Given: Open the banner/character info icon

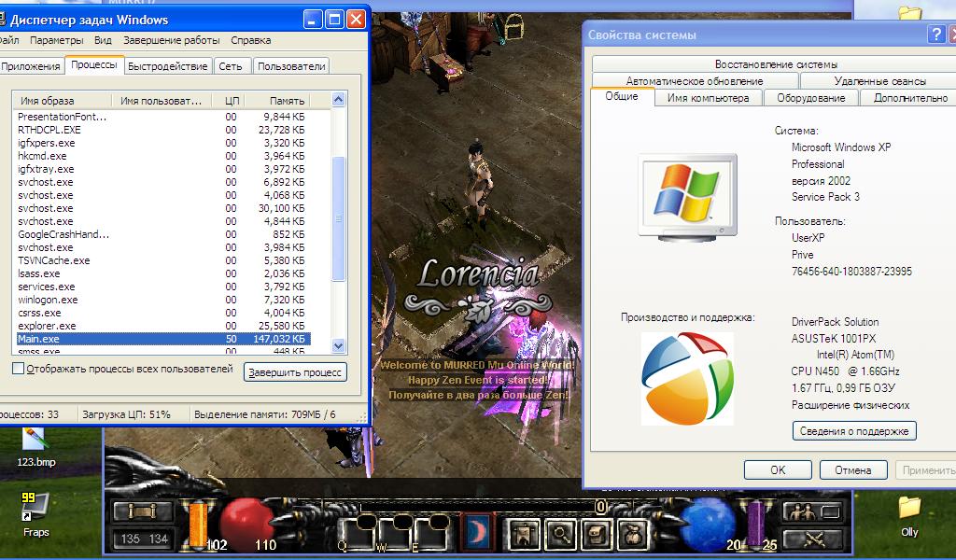Looking at the screenshot, I should click(x=523, y=534).
